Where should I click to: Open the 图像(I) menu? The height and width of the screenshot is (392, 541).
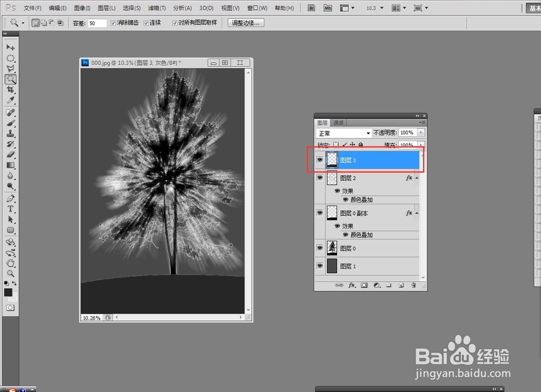(x=82, y=8)
